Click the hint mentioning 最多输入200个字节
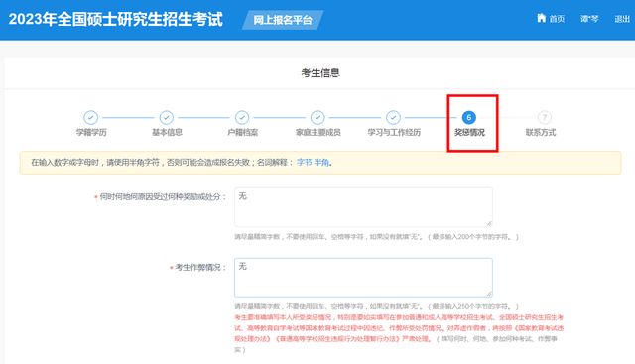Image resolution: width=635 pixels, height=364 pixels. tap(376, 237)
